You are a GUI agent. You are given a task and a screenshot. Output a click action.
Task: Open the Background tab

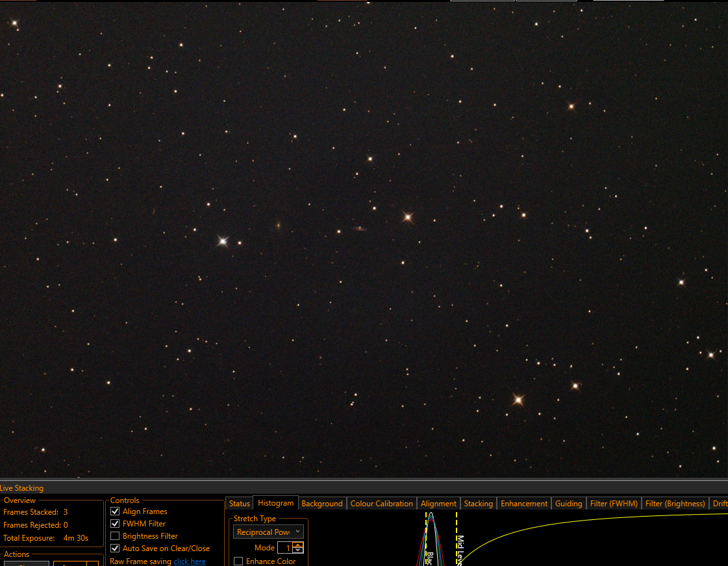[x=321, y=504]
